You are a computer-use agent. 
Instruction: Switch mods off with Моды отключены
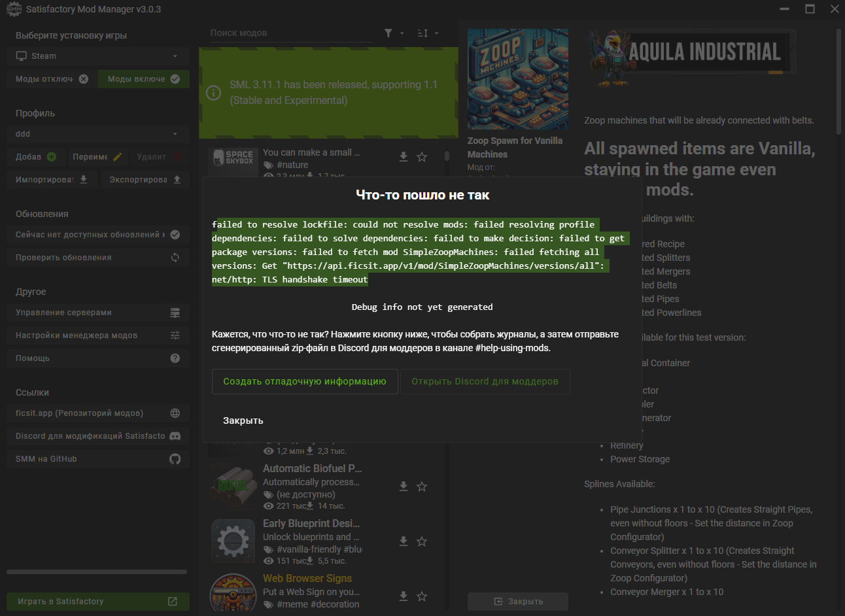click(52, 79)
